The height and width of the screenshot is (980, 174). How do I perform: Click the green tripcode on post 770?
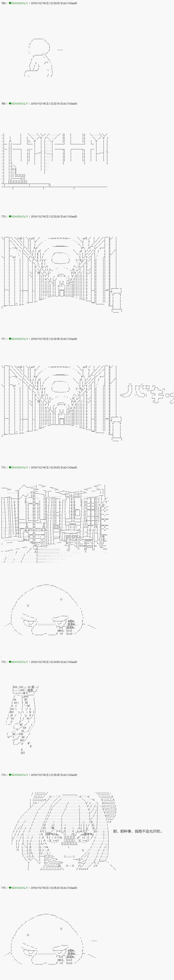(x=17, y=216)
